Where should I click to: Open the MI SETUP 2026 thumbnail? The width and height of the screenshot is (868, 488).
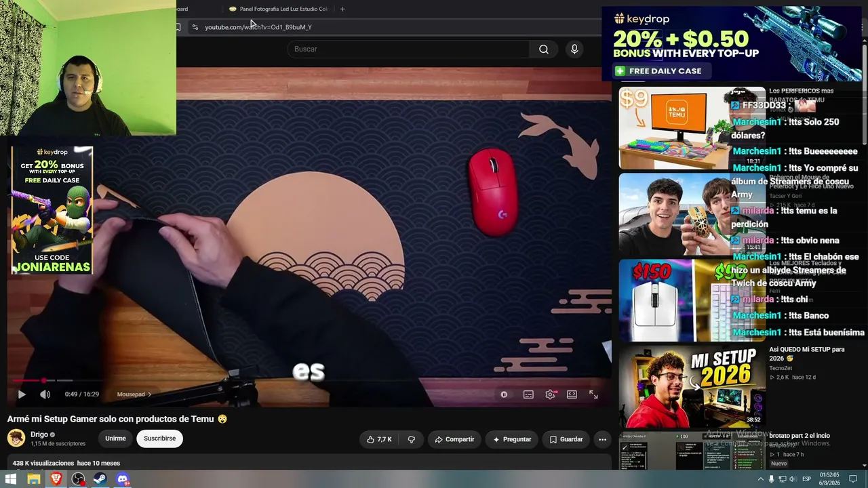coord(692,387)
